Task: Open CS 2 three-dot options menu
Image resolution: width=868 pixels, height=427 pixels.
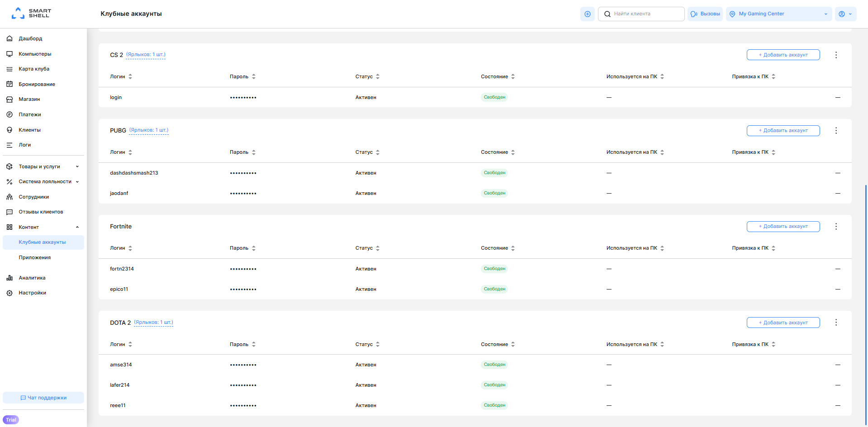Action: tap(836, 55)
